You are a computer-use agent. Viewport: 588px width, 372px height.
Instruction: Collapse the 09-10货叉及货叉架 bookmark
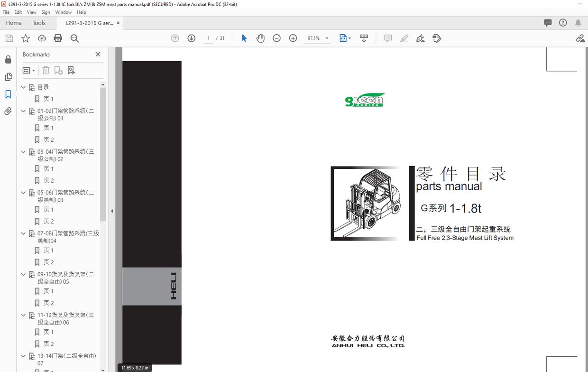[x=23, y=274]
